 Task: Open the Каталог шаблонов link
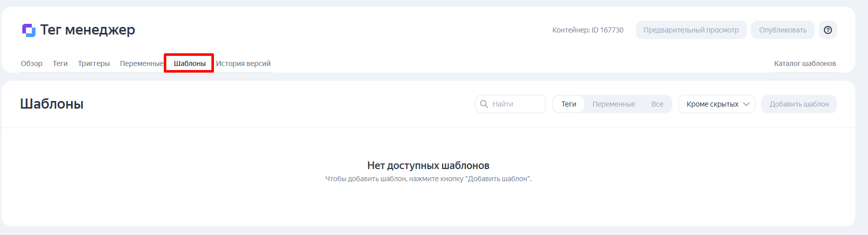click(805, 63)
